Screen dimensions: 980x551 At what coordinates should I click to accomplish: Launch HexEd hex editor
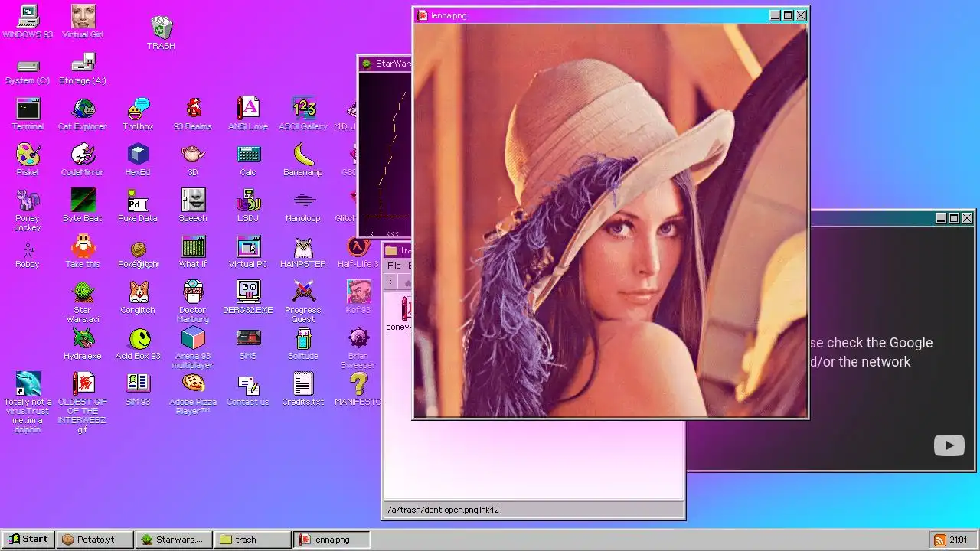(138, 159)
